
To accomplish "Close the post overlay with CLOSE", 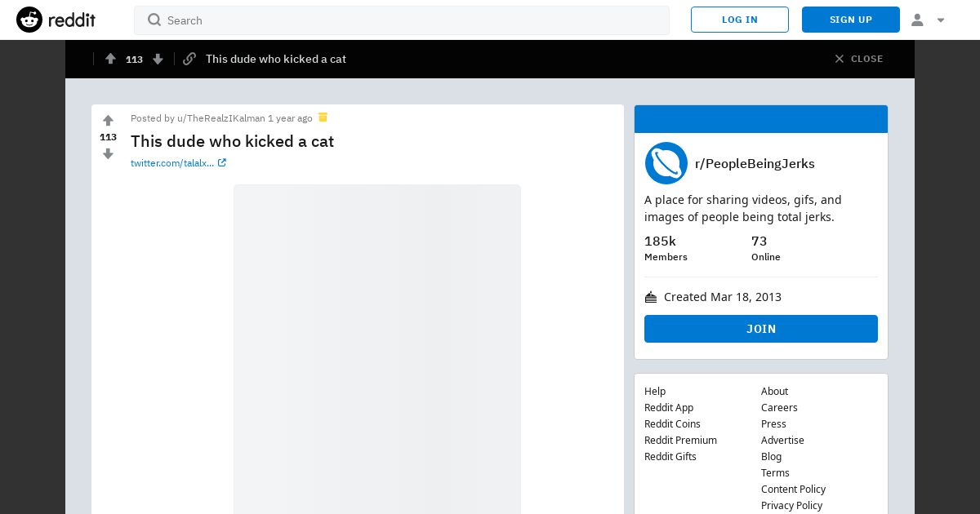I will click(x=858, y=59).
